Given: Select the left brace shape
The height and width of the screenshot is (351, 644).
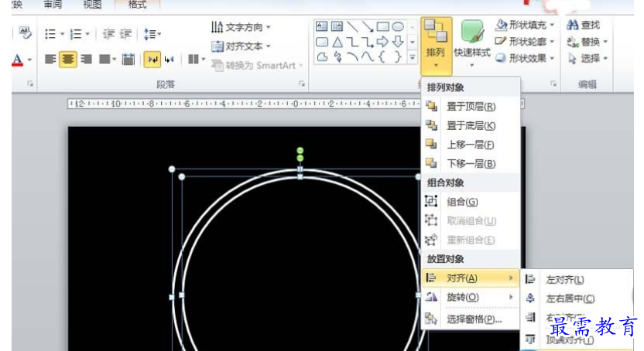Looking at the screenshot, I should (382, 56).
